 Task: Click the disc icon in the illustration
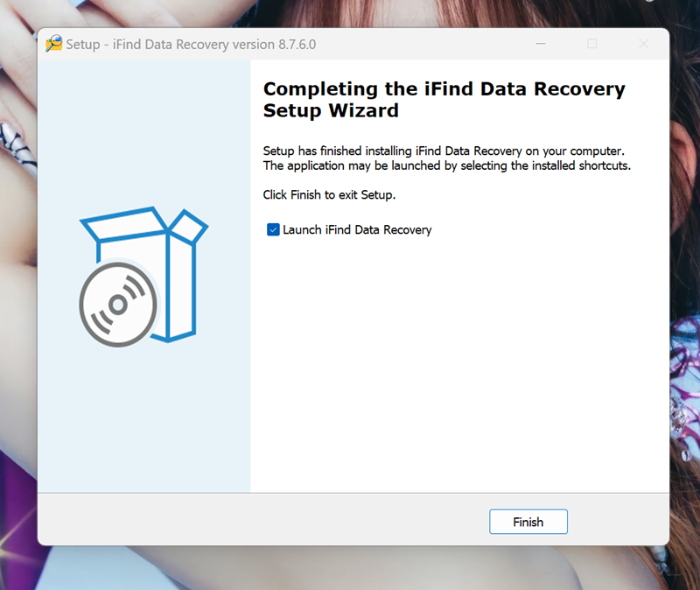118,304
